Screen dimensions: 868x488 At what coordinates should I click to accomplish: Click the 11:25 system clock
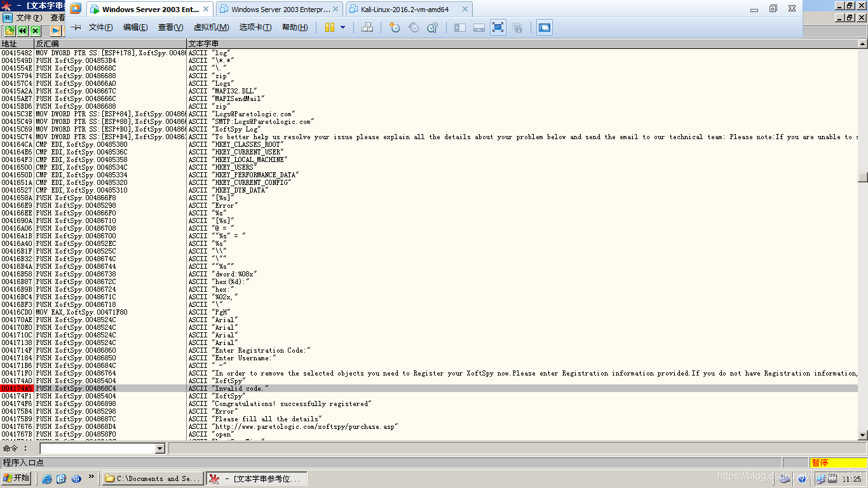click(x=851, y=479)
